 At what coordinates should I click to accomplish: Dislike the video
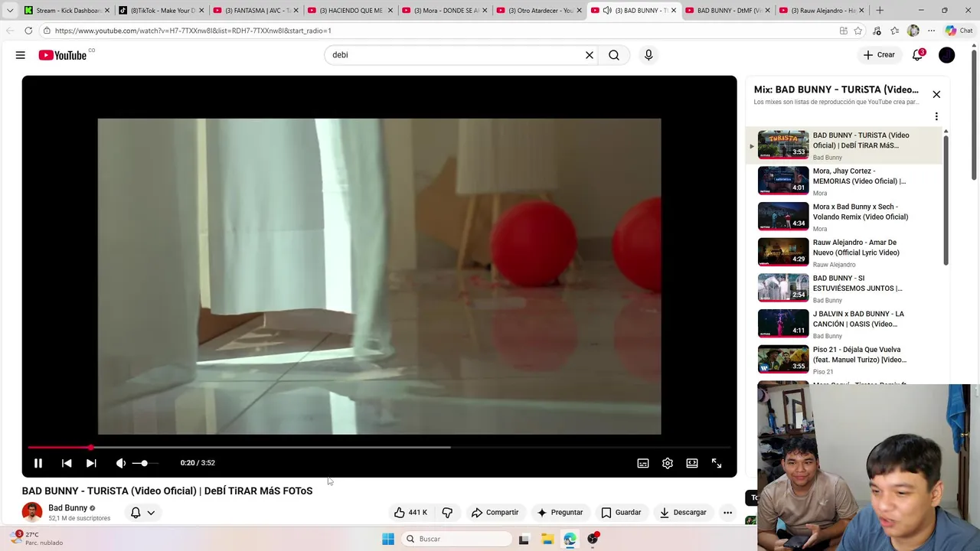pyautogui.click(x=447, y=513)
